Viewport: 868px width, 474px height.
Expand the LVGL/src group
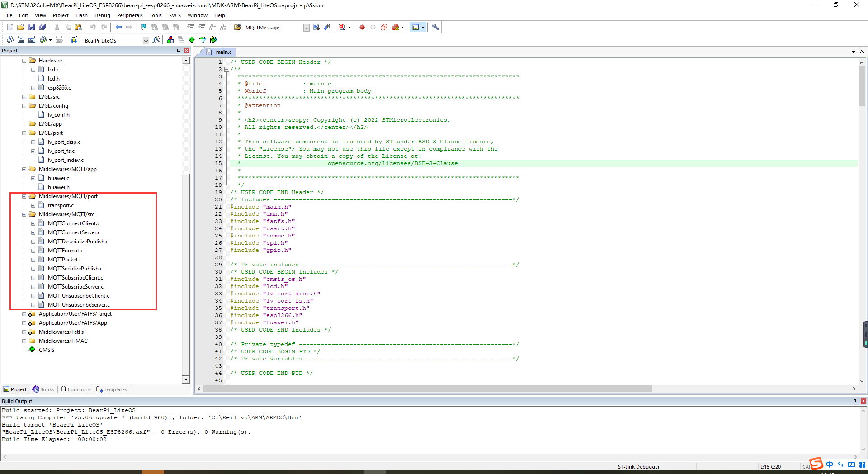coord(24,97)
